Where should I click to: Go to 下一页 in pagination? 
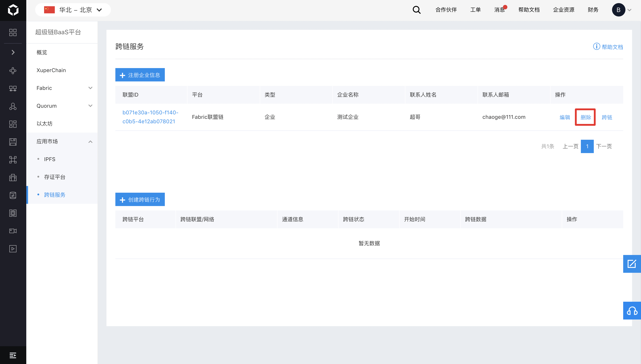(x=604, y=146)
